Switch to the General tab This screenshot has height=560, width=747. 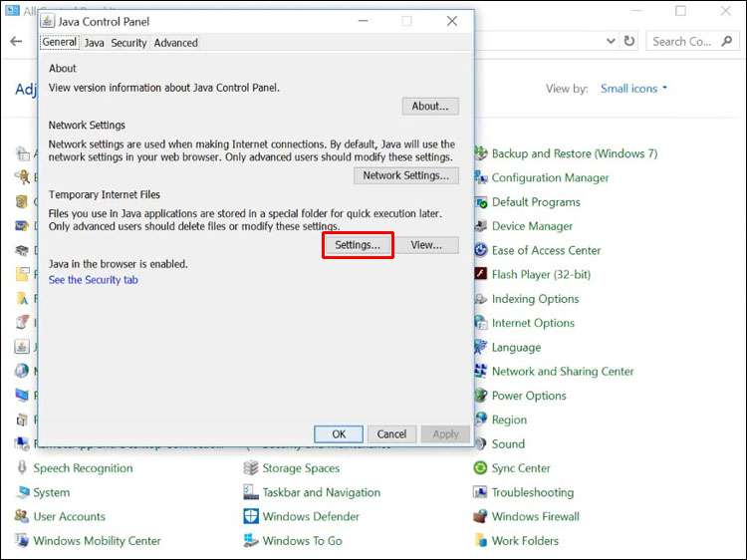(60, 43)
